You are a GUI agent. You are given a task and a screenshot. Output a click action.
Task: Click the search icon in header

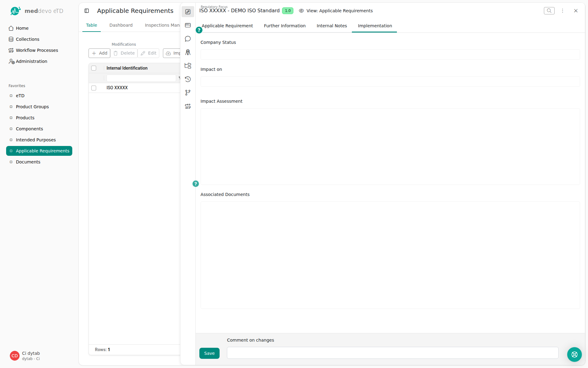pos(549,11)
